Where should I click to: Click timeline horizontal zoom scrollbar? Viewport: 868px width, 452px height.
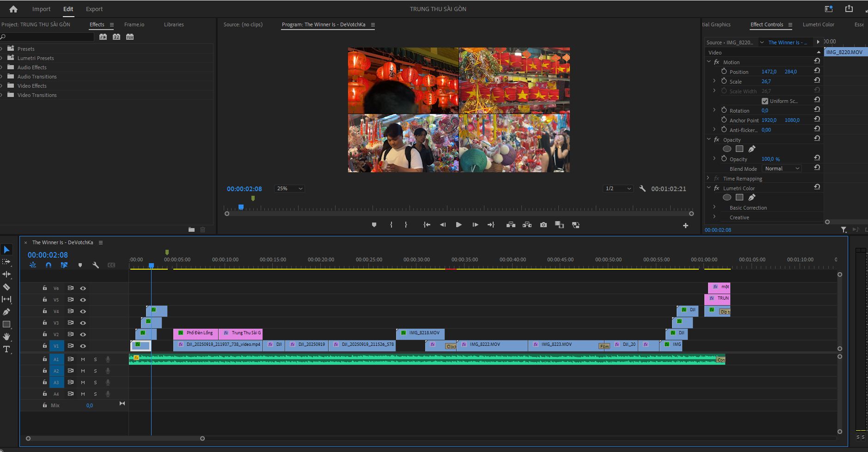115,438
